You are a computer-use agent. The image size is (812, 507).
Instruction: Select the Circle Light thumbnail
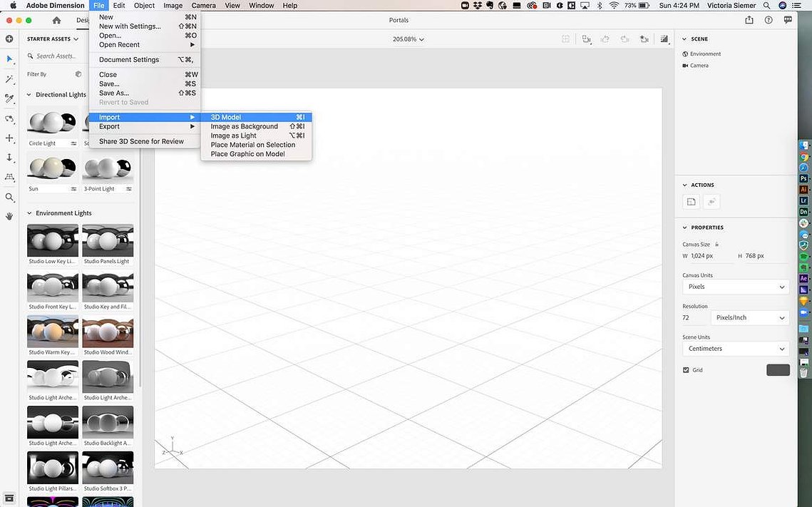[x=53, y=123]
